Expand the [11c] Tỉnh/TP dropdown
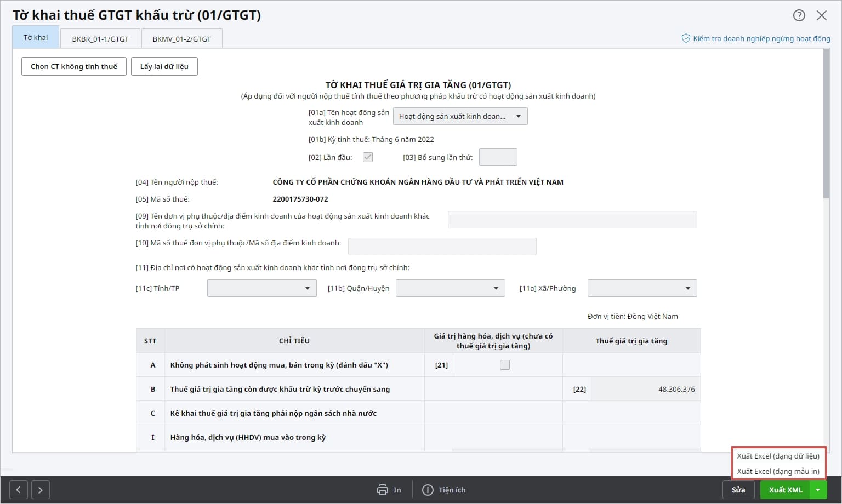The image size is (842, 504). [262, 288]
